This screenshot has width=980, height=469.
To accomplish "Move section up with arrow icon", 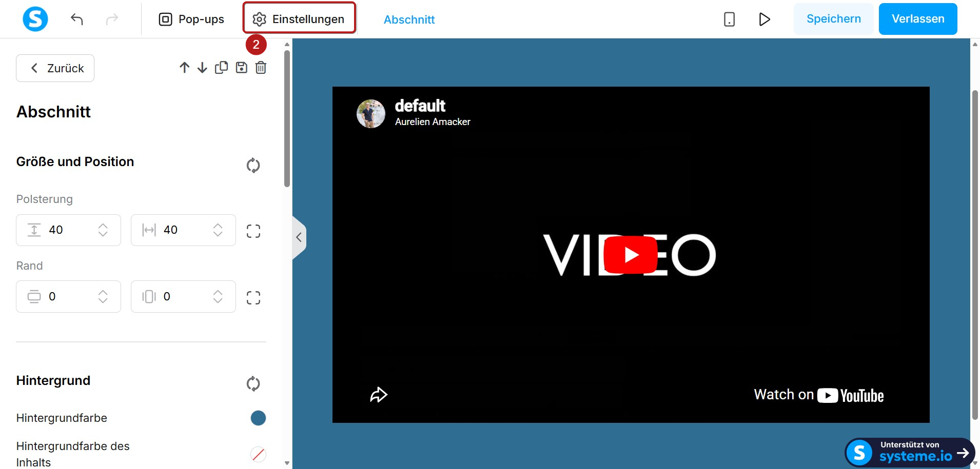I will tap(185, 68).
